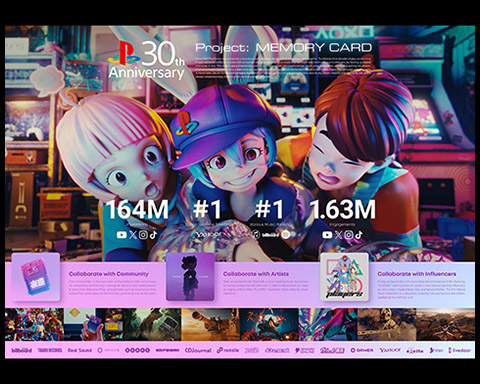Click the X icon under 1.63M
This screenshot has height=384, width=480.
coord(339,235)
